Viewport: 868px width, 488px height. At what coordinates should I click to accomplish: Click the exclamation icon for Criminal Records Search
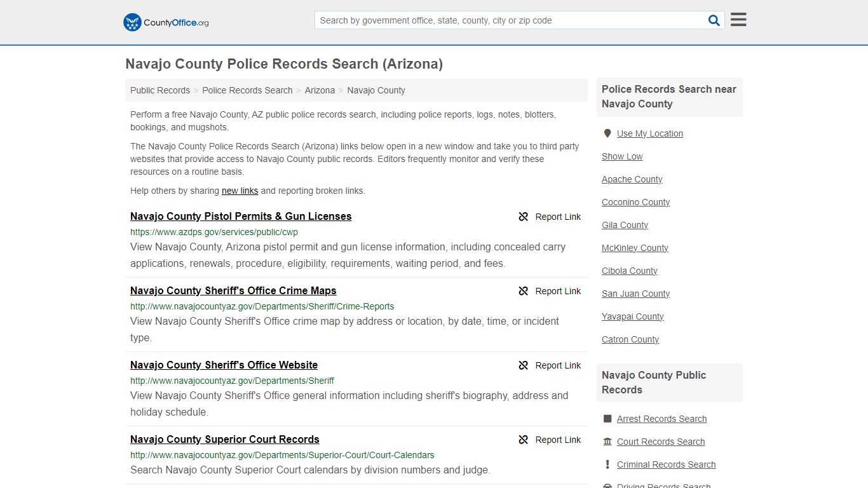(x=607, y=464)
